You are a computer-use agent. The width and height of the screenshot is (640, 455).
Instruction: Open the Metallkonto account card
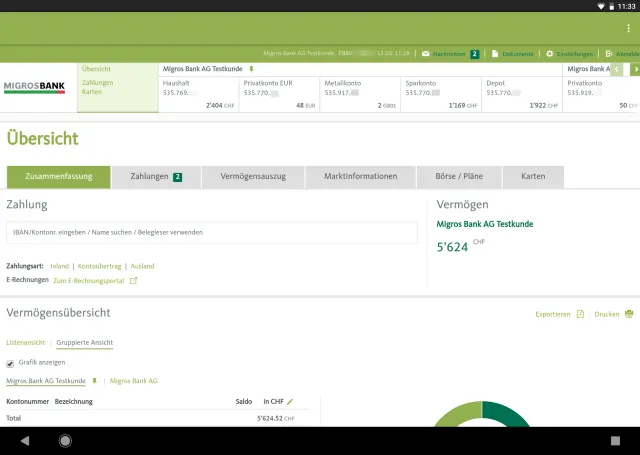coord(360,94)
